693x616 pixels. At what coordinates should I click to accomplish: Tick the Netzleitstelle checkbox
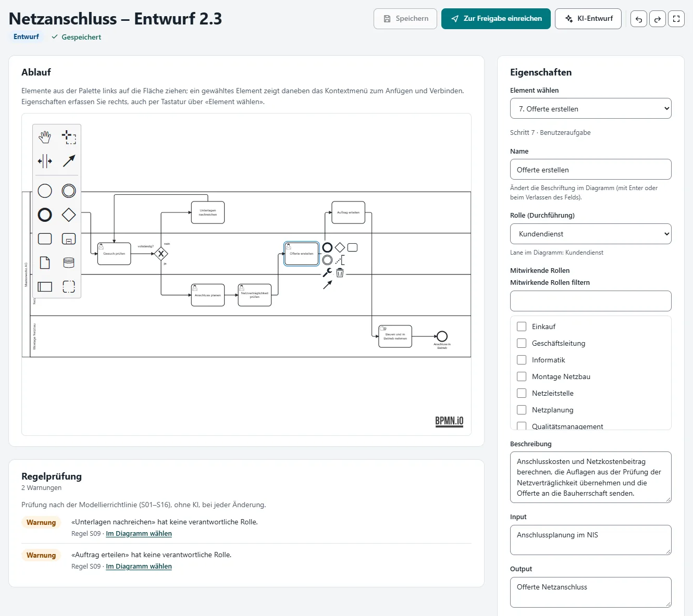[x=522, y=393]
